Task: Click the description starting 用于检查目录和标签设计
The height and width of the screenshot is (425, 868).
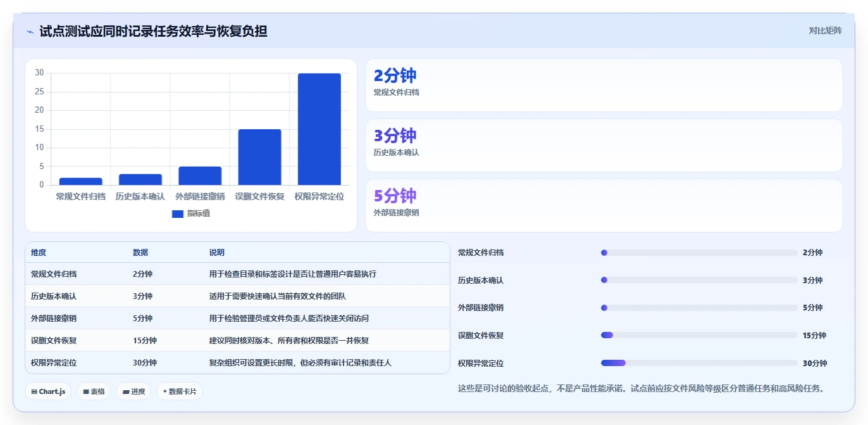Action: (x=293, y=274)
